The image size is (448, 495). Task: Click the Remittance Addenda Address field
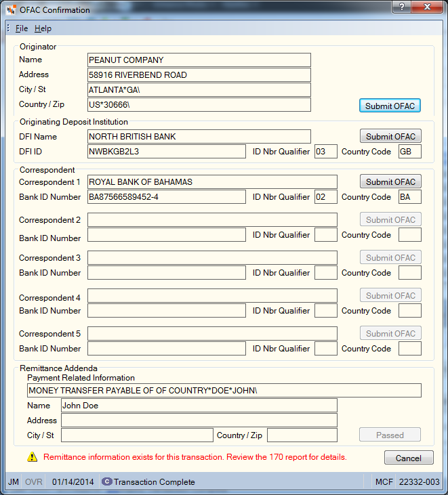point(199,421)
